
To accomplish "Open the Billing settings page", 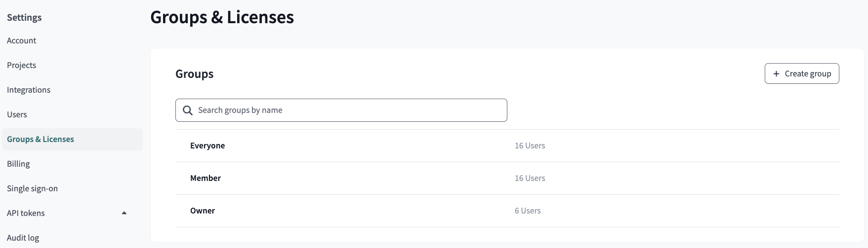I will click(19, 164).
